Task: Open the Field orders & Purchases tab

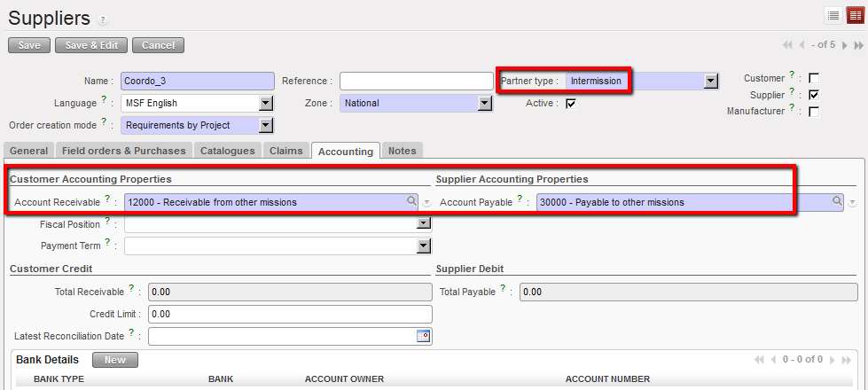Action: click(123, 152)
